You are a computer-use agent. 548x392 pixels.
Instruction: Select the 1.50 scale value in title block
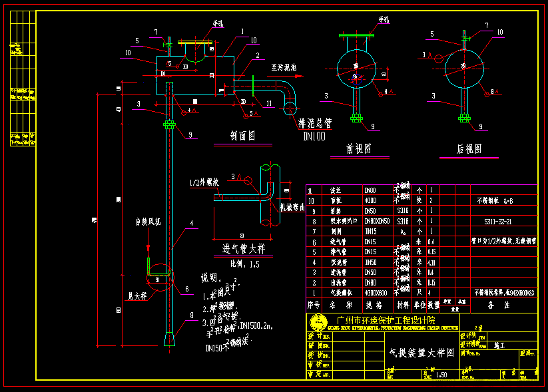[441, 375]
